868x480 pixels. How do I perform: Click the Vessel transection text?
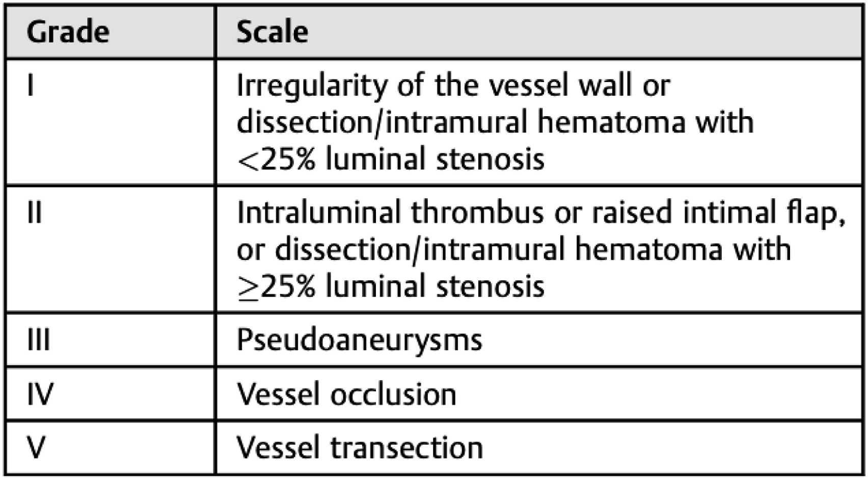(x=360, y=448)
